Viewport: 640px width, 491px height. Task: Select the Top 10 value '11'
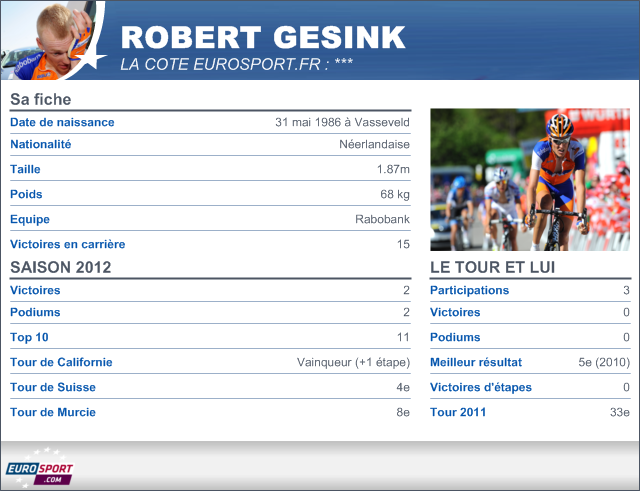pyautogui.click(x=403, y=337)
